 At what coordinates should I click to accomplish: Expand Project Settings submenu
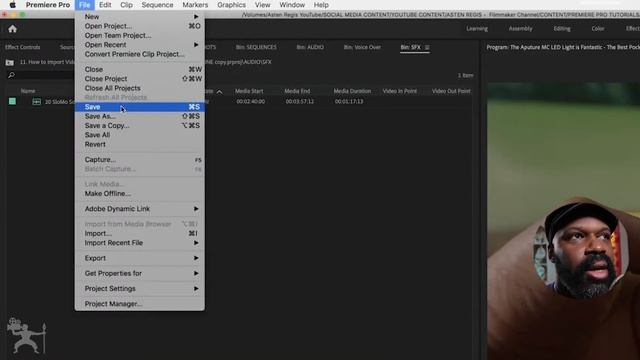[x=140, y=289]
